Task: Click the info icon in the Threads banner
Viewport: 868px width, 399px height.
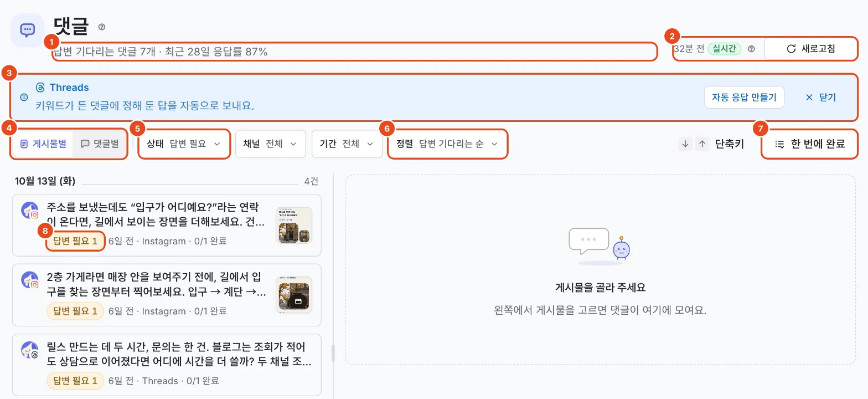Action: coord(24,97)
